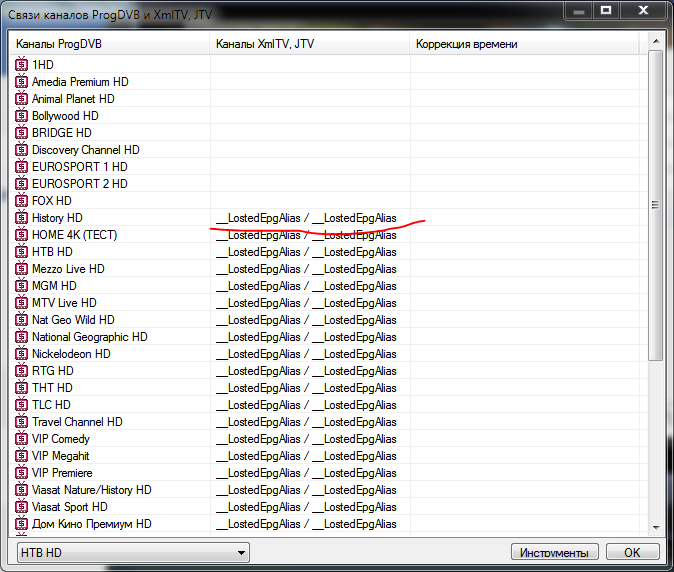Click the Viasat Sport HD channel icon

pos(22,507)
